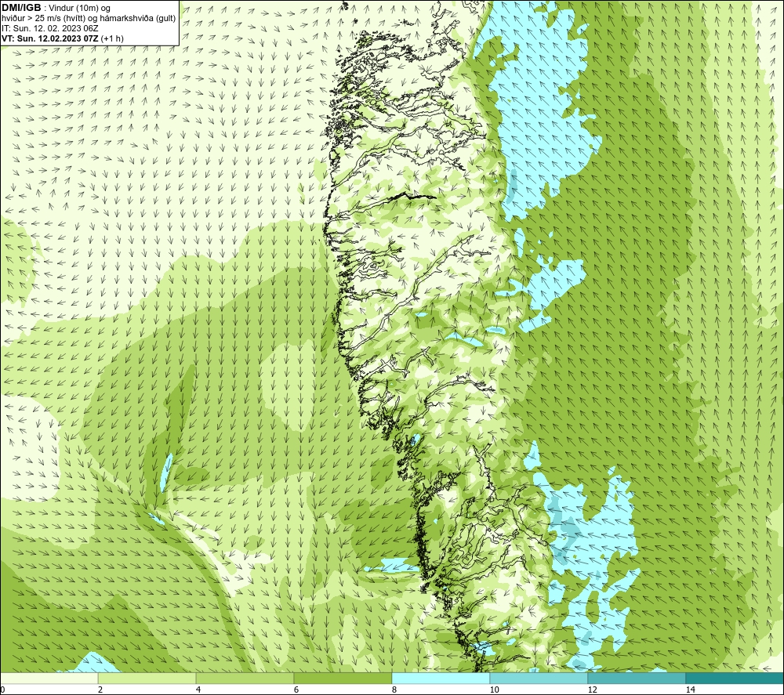Click the 8–10 light cyan color band

point(441,678)
